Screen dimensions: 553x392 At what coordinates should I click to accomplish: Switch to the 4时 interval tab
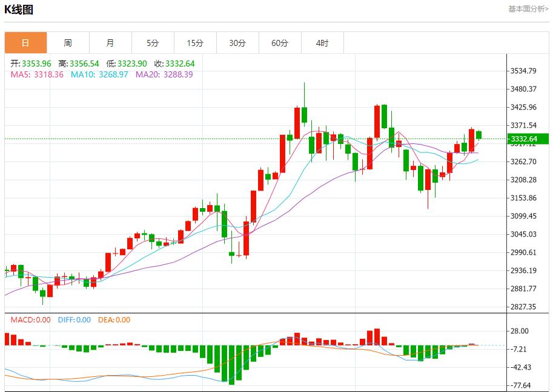point(322,43)
